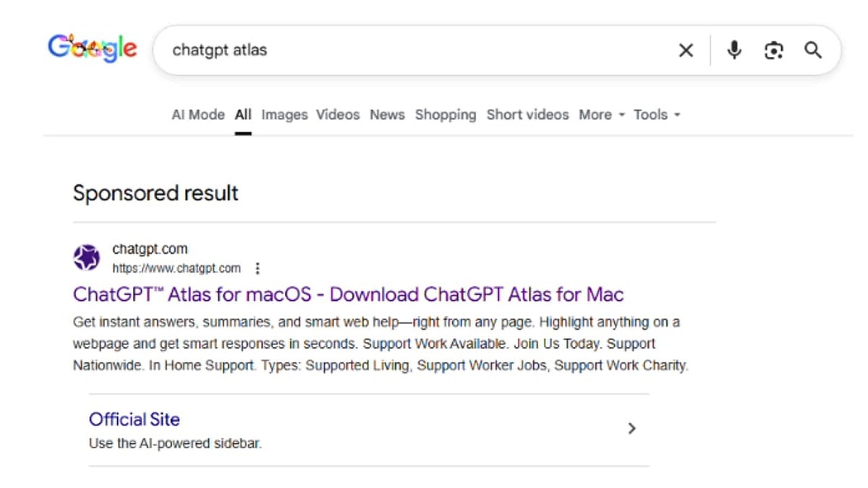Select the Shopping results tab
Image resolution: width=868 pixels, height=488 pixels.
click(446, 114)
